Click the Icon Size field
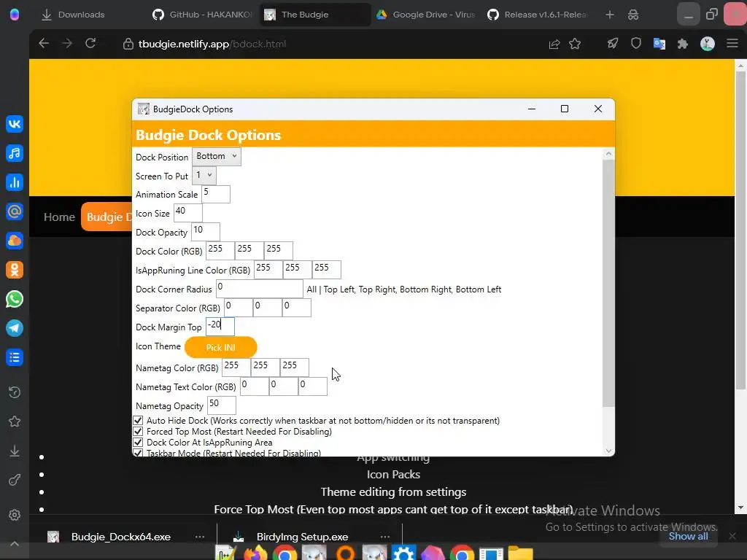Screen dimensions: 747x560 (x=188, y=214)
